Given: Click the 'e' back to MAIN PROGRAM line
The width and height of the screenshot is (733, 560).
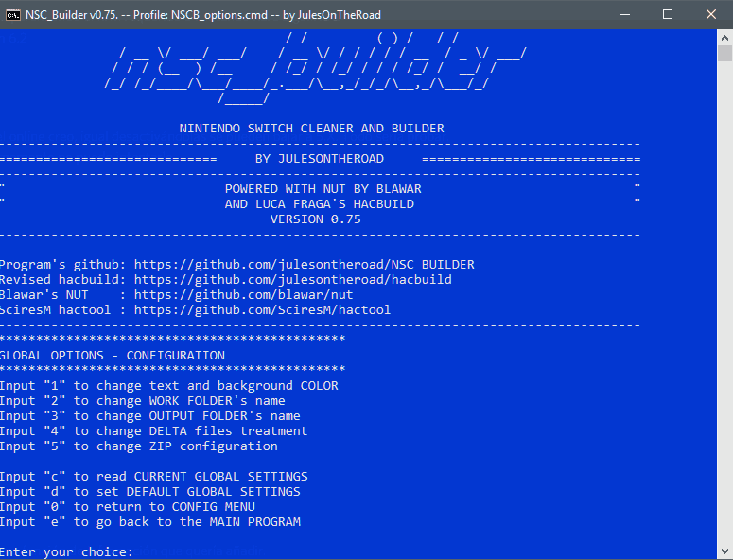Looking at the screenshot, I should point(150,522).
